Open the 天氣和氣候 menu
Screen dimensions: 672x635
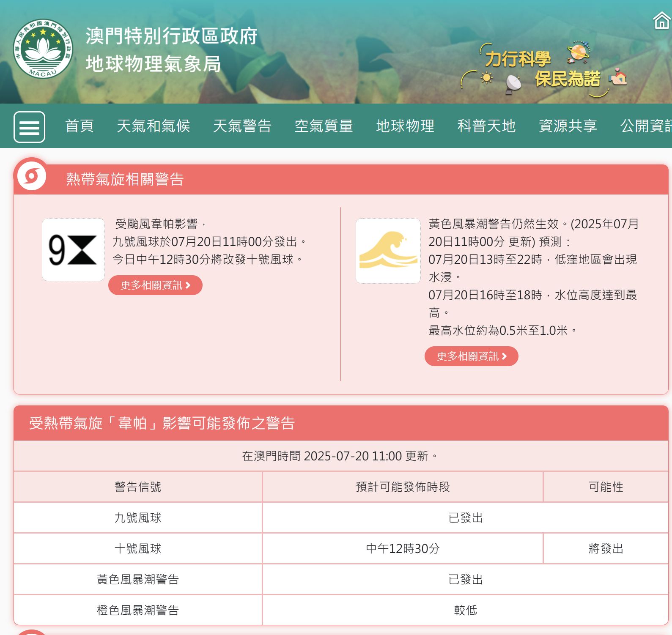pyautogui.click(x=153, y=126)
